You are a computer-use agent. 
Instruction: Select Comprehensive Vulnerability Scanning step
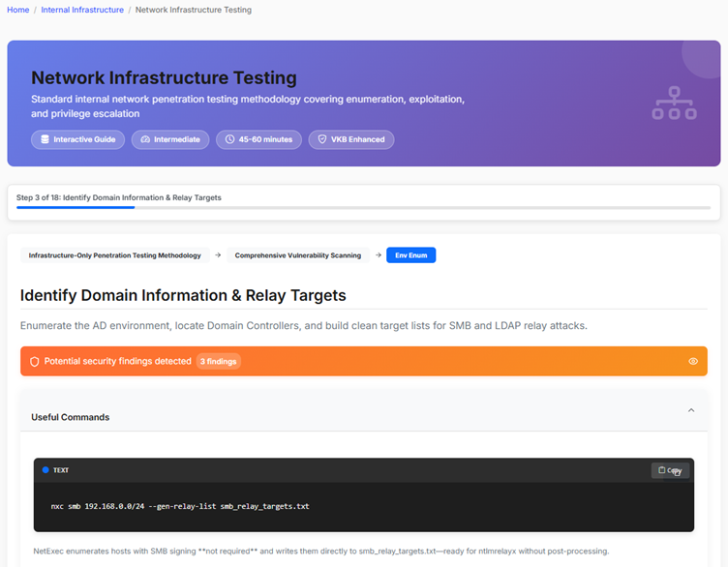point(297,255)
